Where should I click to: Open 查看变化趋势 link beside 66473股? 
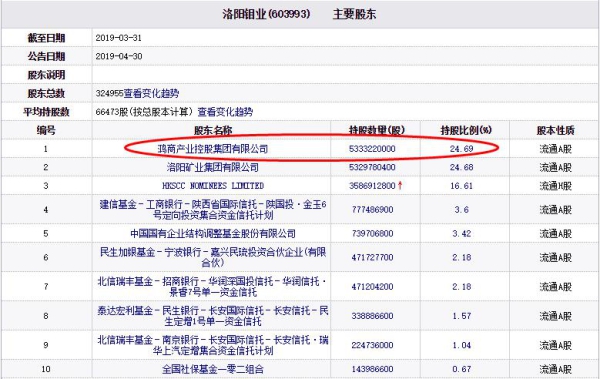(x=225, y=112)
